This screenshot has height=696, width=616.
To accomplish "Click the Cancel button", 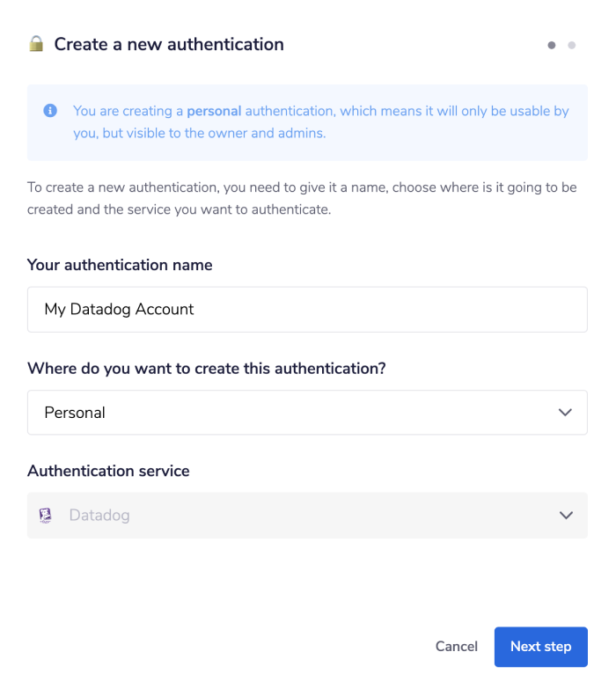I will pyautogui.click(x=456, y=647).
